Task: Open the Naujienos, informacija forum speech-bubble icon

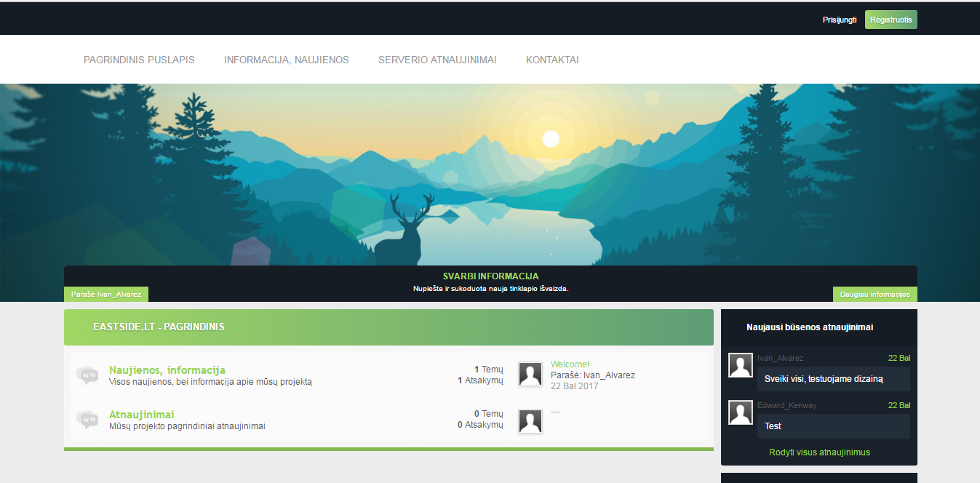Action: tap(87, 375)
